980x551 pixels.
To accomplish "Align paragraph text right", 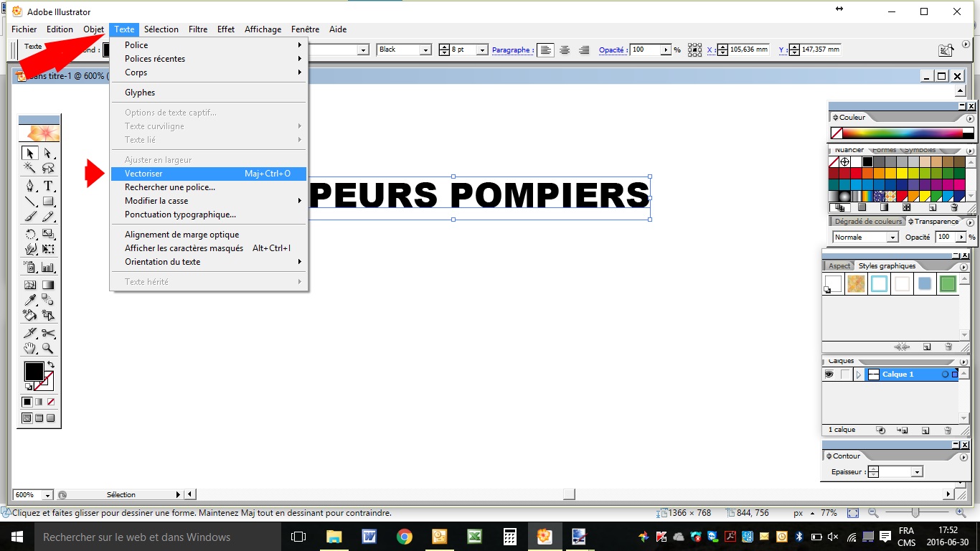I will click(x=584, y=50).
